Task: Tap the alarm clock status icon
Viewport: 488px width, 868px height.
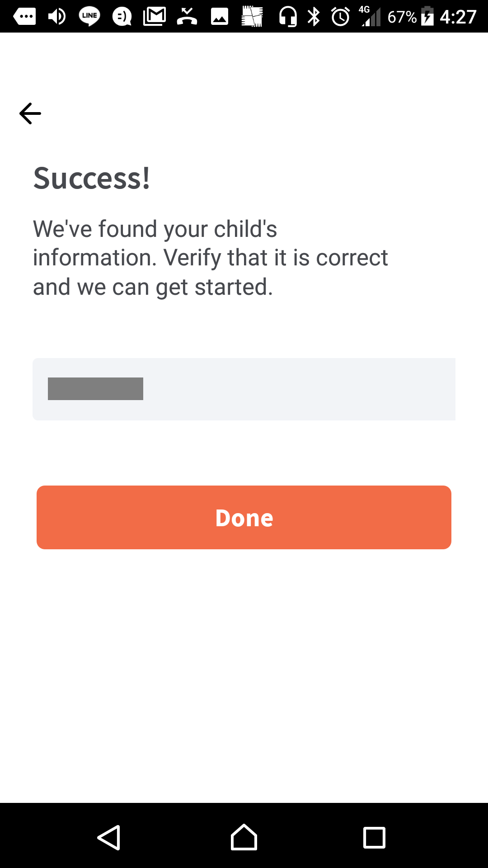Action: pos(340,17)
